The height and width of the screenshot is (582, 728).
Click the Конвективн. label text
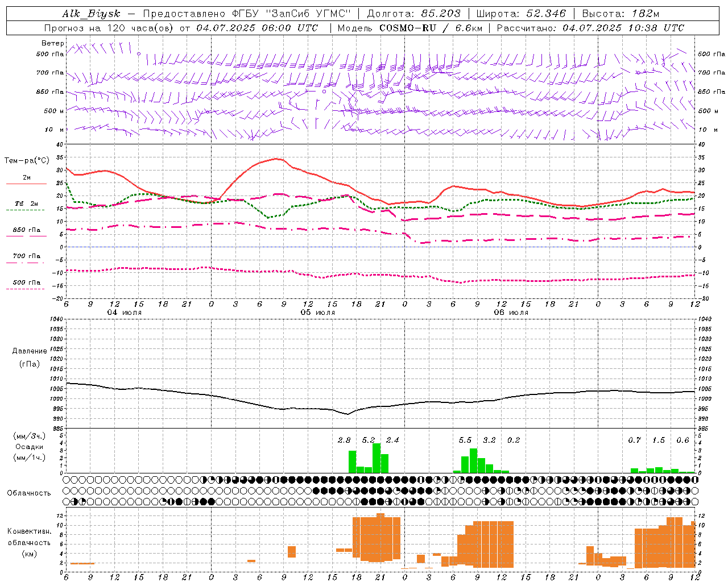(x=29, y=531)
